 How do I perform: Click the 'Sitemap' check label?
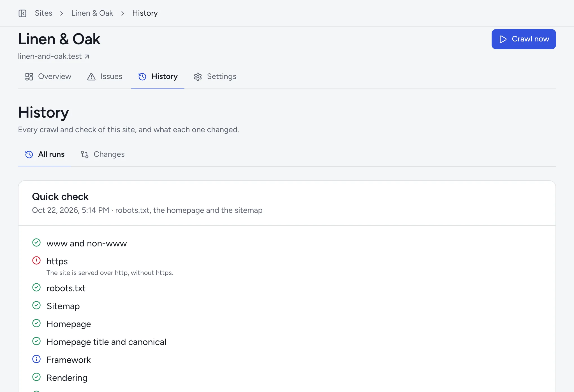[63, 306]
